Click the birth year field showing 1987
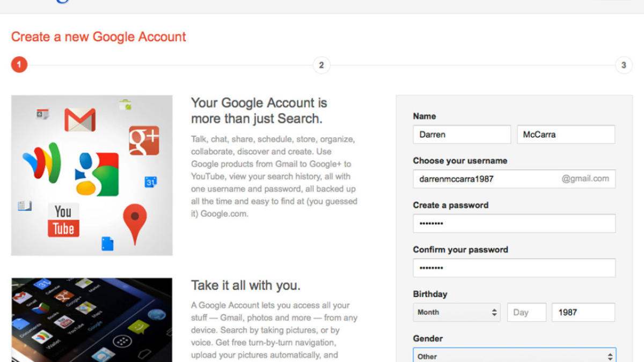This screenshot has width=644, height=362. [583, 312]
